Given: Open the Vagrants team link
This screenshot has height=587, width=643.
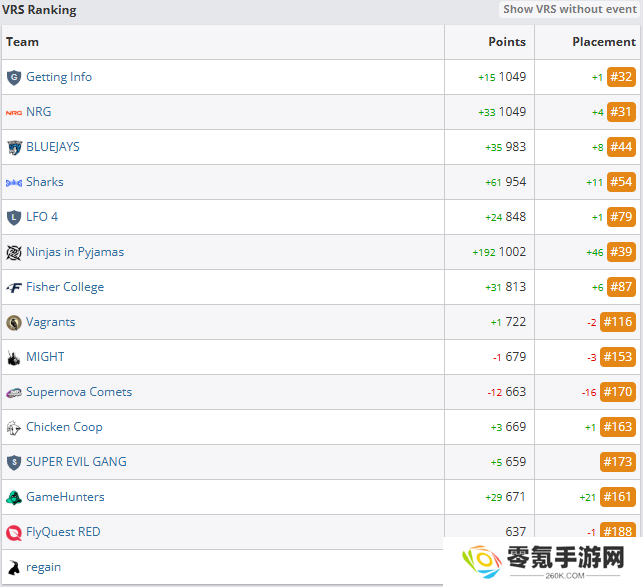Looking at the screenshot, I should (x=50, y=322).
